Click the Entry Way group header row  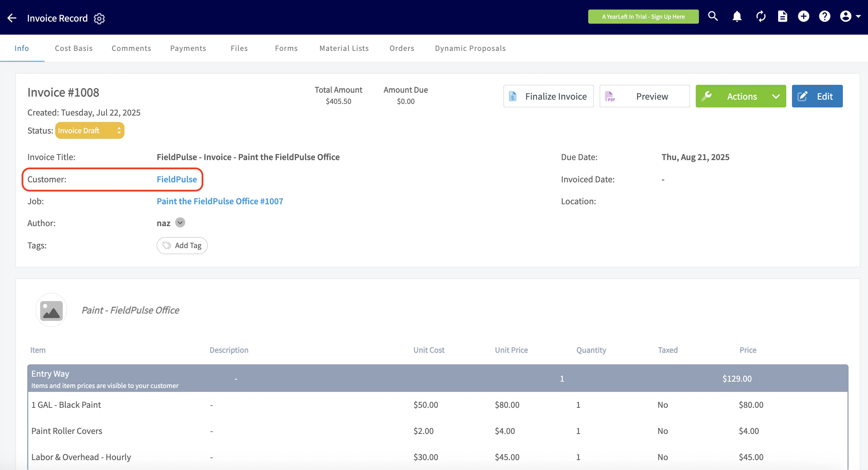coord(438,378)
